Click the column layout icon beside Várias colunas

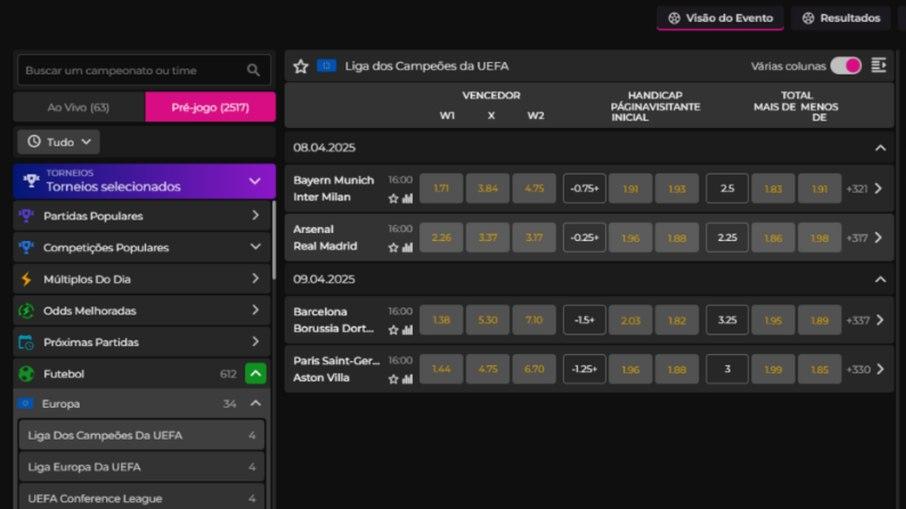(x=879, y=66)
